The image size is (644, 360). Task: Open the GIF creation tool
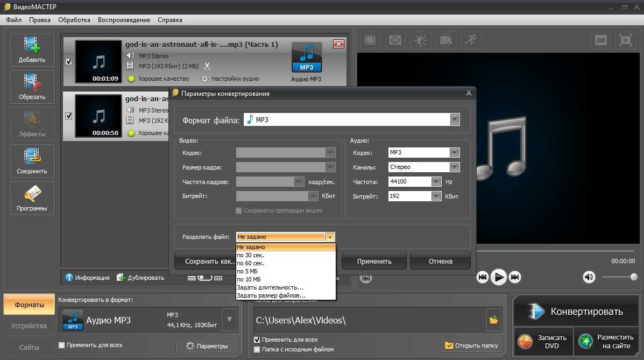599,40
